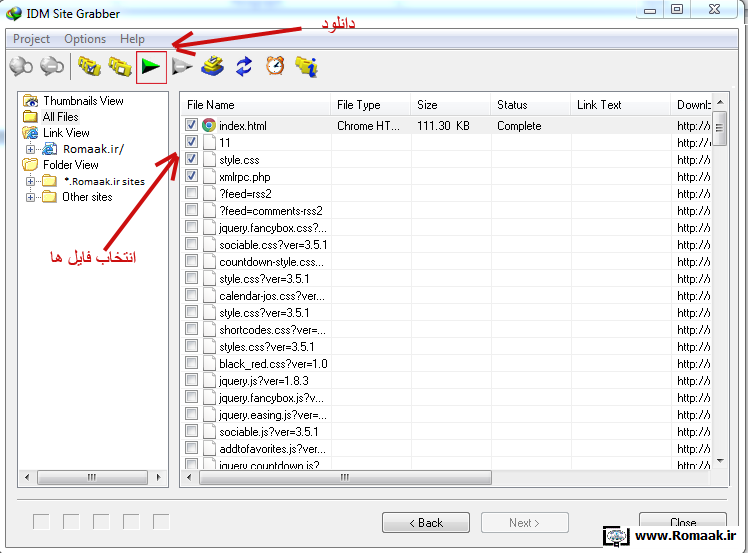748x553 pixels.
Task: Open the alarm clock scheduler icon
Action: tap(275, 66)
